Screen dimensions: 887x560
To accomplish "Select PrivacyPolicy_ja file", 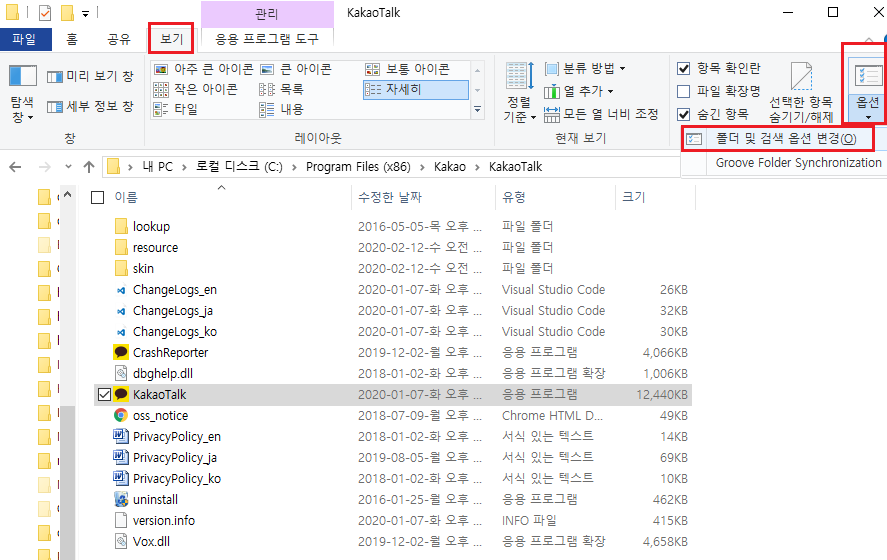I will click(175, 457).
